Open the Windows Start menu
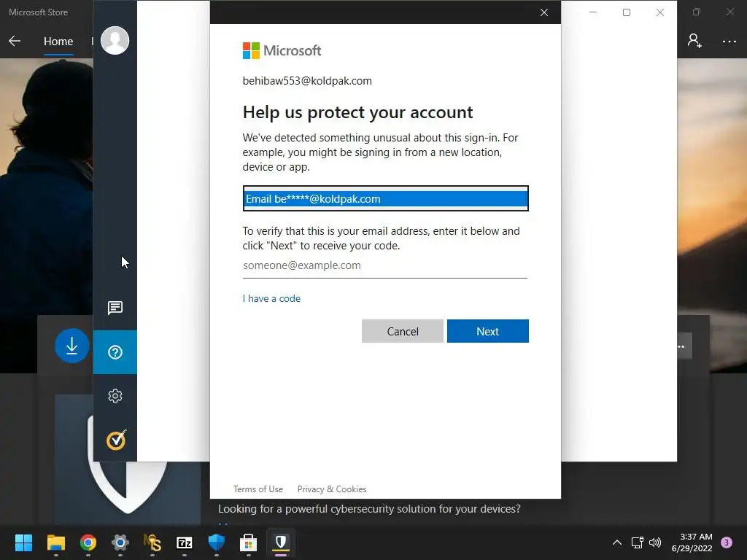Viewport: 747px width, 560px height. pyautogui.click(x=23, y=542)
